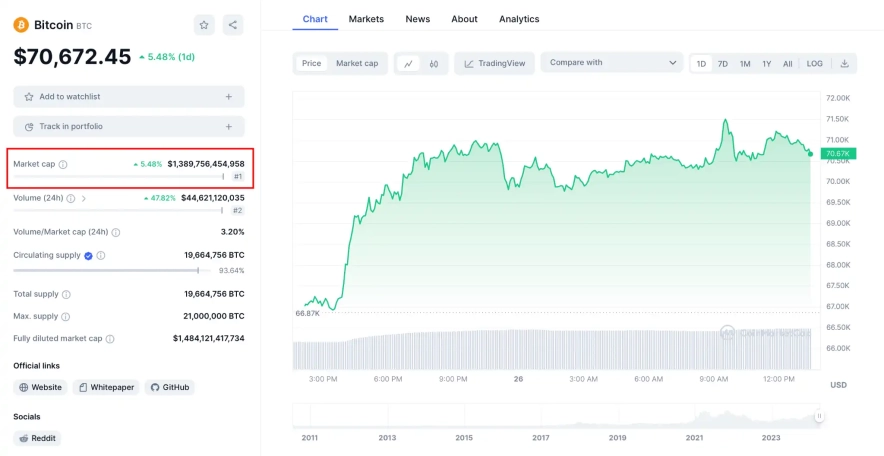The height and width of the screenshot is (456, 884).
Task: Select the candlestick chart type icon
Action: (x=434, y=63)
